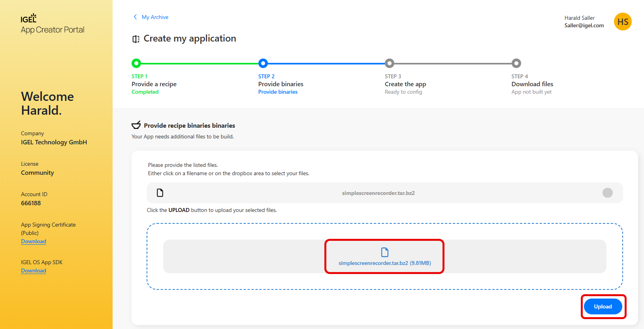Click the back chevron beside My Archive
644x329 pixels.
[x=135, y=17]
